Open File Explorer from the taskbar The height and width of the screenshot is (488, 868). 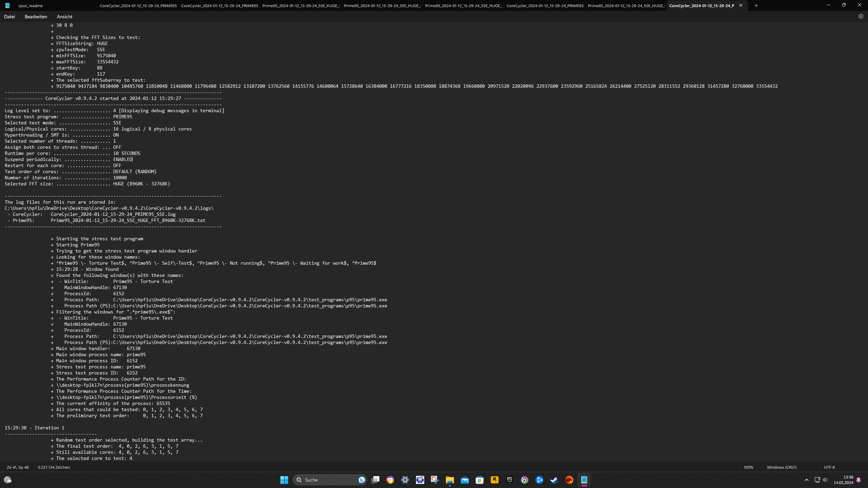450,480
